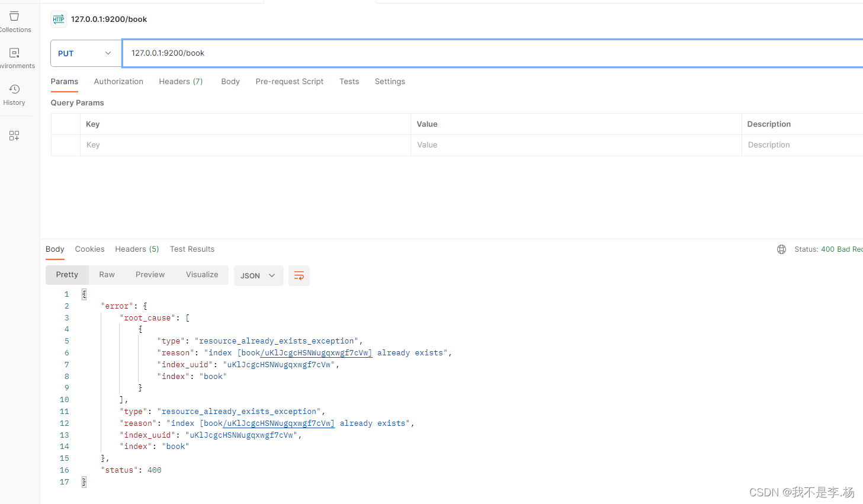Click the request URL input field
The image size is (863, 504).
pos(492,53)
